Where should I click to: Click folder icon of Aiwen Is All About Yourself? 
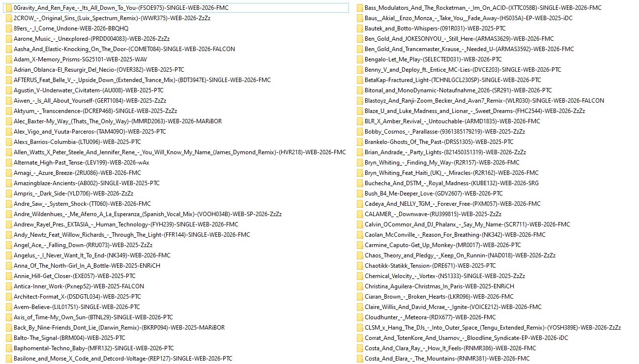[x=9, y=101]
